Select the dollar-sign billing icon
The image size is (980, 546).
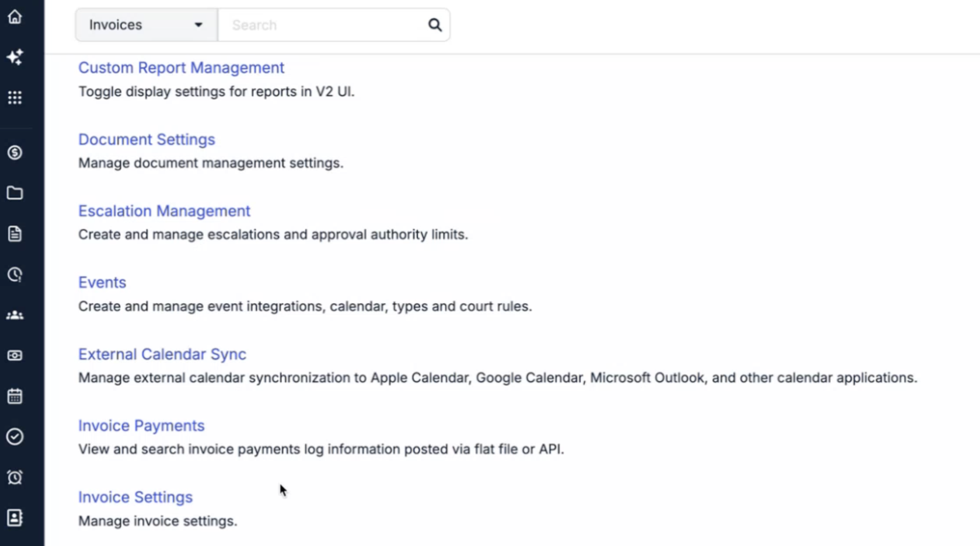coord(15,153)
